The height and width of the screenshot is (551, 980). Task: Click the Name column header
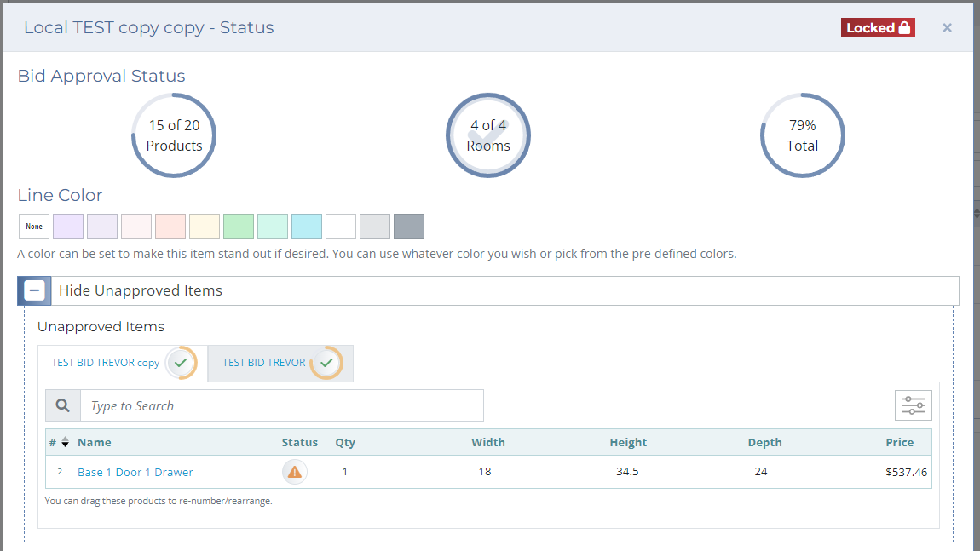pos(95,442)
